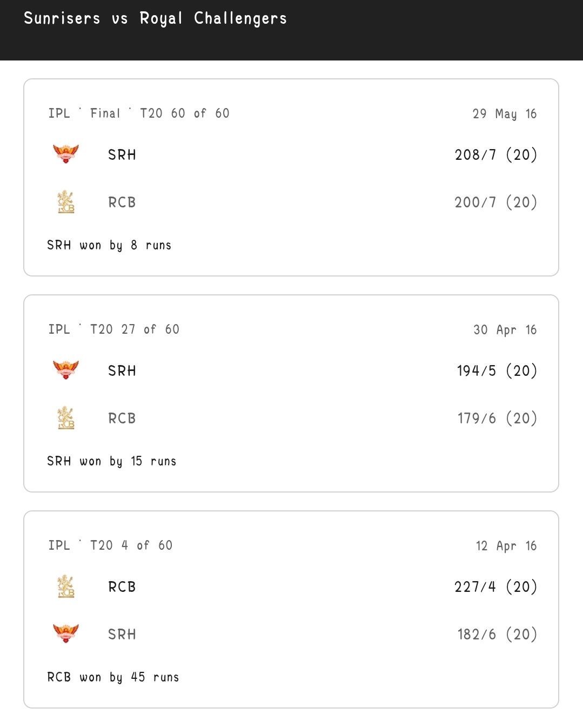Viewport: 583px width, 728px height.
Task: Tap the 'SRH won by 15 runs' result
Action: coord(112,461)
